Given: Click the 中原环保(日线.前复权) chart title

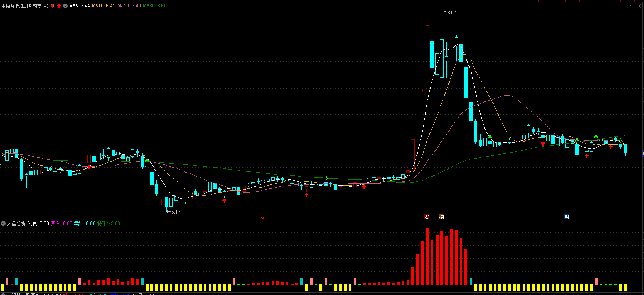Looking at the screenshot, I should [25, 6].
